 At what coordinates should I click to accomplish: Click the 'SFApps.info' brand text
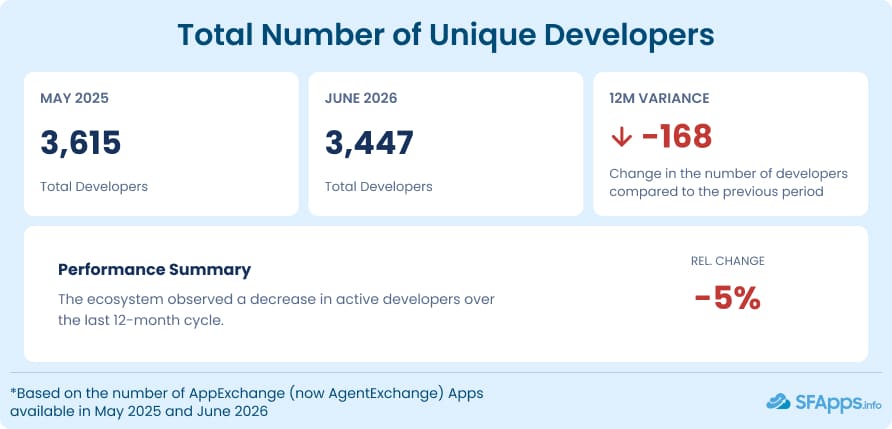[837, 403]
